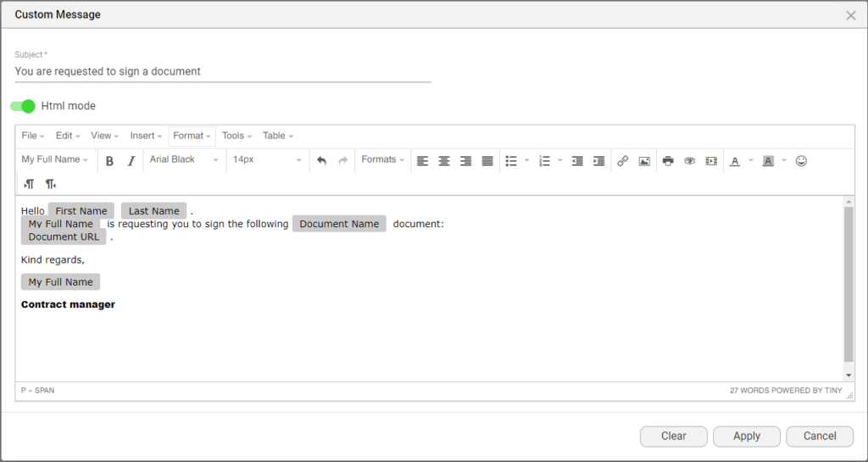Open the Insert menu
This screenshot has height=462, width=868.
[146, 136]
